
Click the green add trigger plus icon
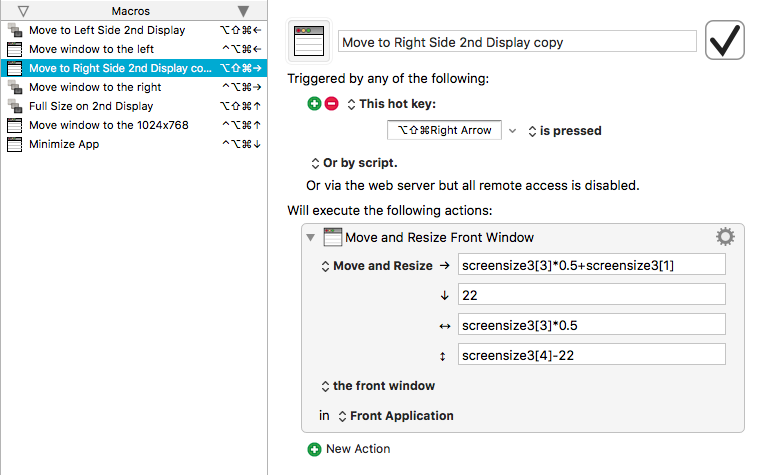click(x=314, y=103)
